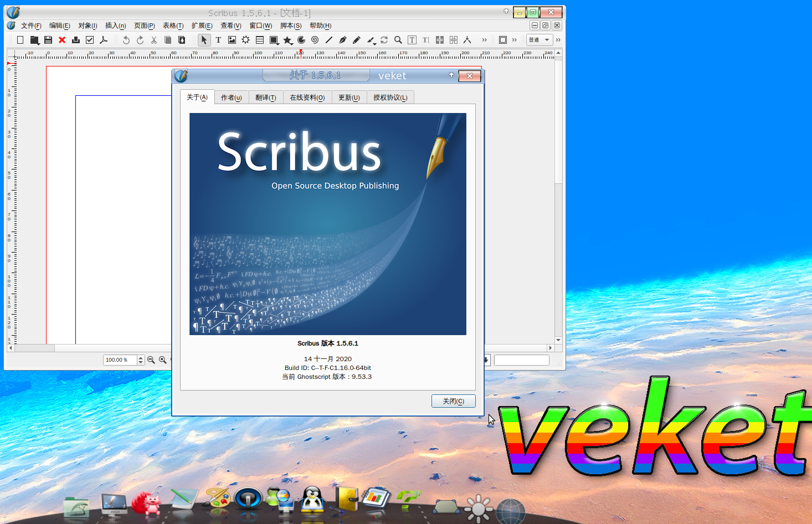Click the horizontal scrollbar left arrow
This screenshot has width=812, height=524.
pyautogui.click(x=11, y=348)
